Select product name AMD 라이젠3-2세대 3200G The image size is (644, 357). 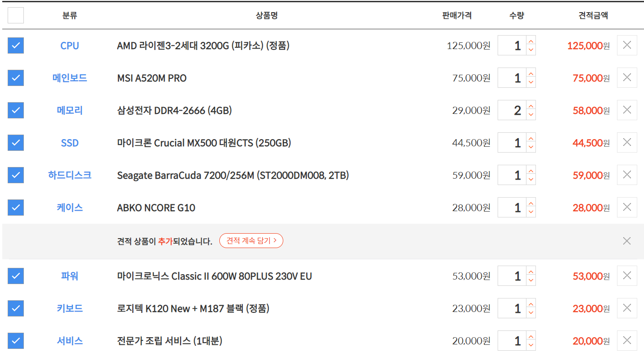point(203,45)
